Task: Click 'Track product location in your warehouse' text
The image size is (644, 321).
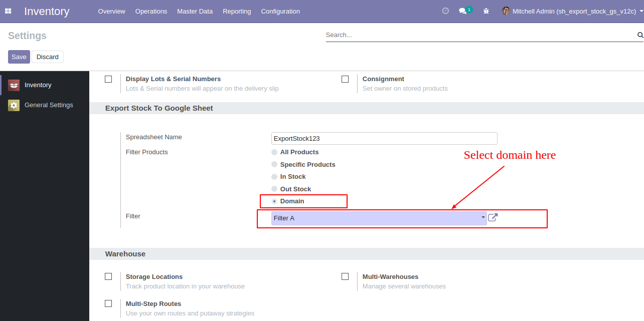Action: [x=185, y=286]
